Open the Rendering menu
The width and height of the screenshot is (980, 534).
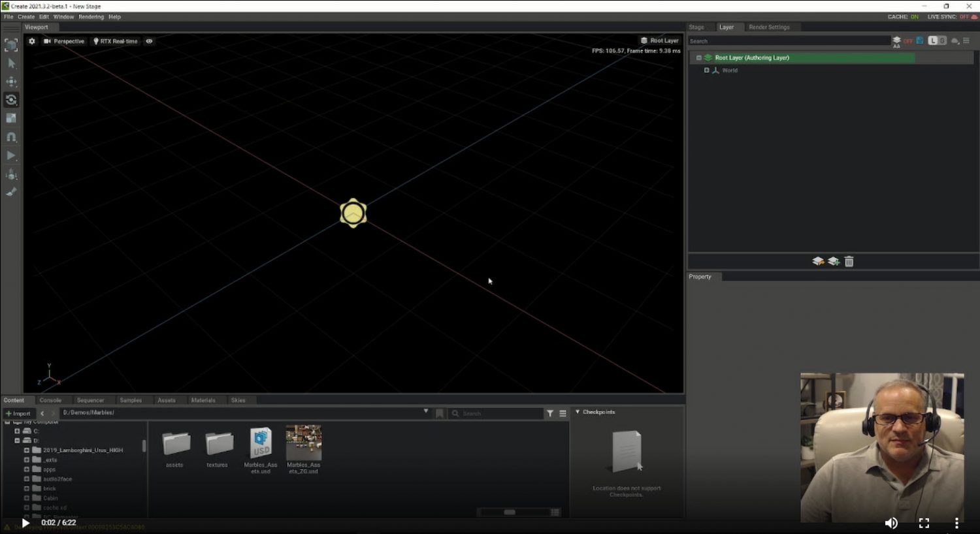click(91, 17)
